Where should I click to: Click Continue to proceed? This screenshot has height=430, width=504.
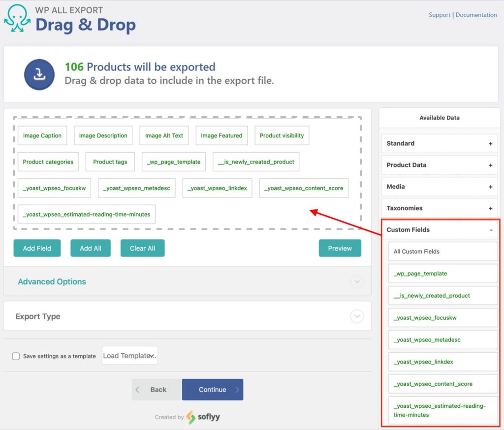tap(213, 389)
